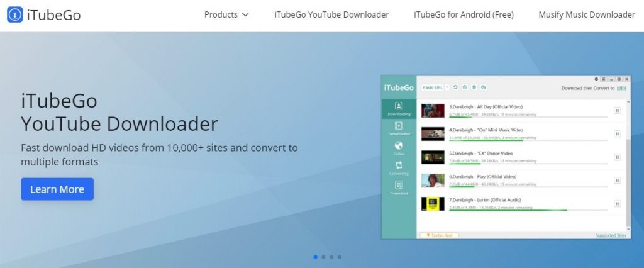Pause download of "On" Mini Music Video
The image size is (644, 268).
[617, 133]
